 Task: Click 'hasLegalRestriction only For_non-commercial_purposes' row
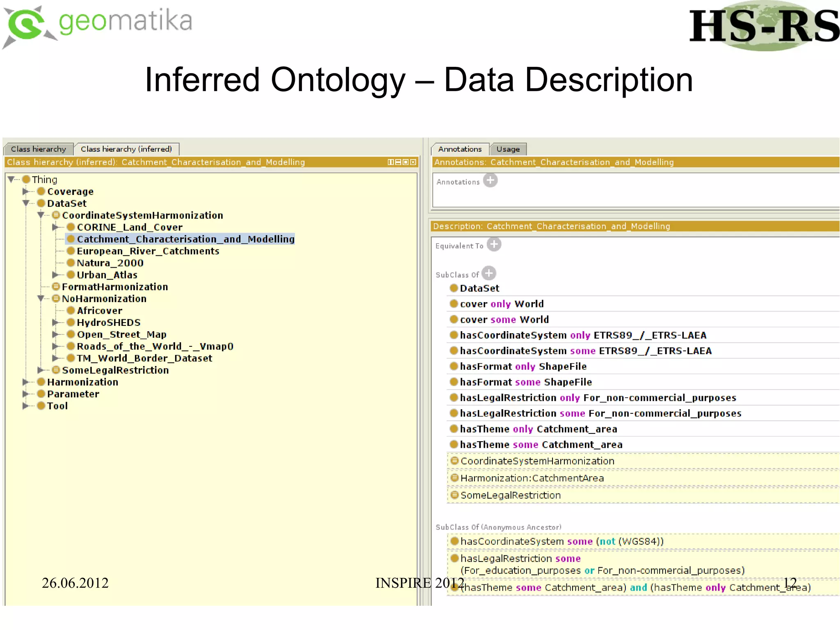coord(643,397)
